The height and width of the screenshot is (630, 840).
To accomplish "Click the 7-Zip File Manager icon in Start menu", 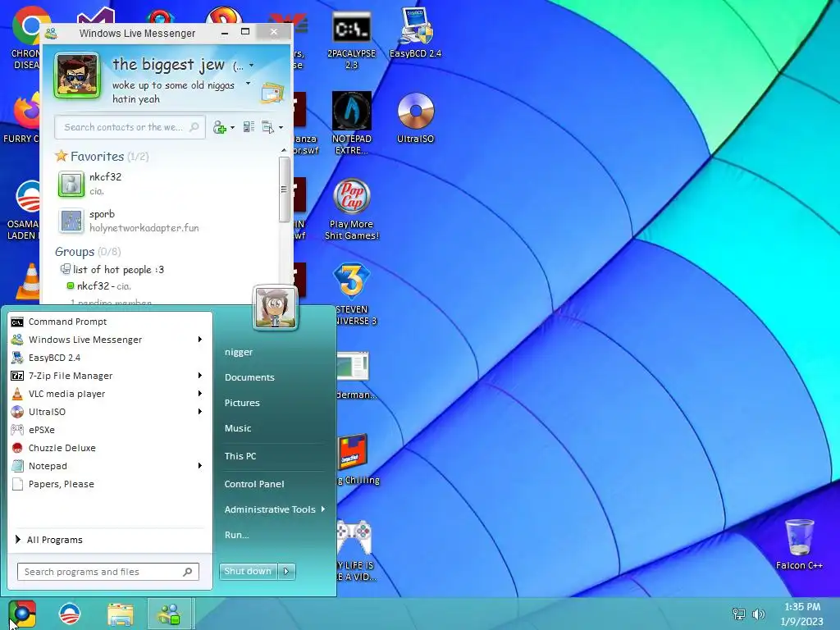I will pos(17,376).
